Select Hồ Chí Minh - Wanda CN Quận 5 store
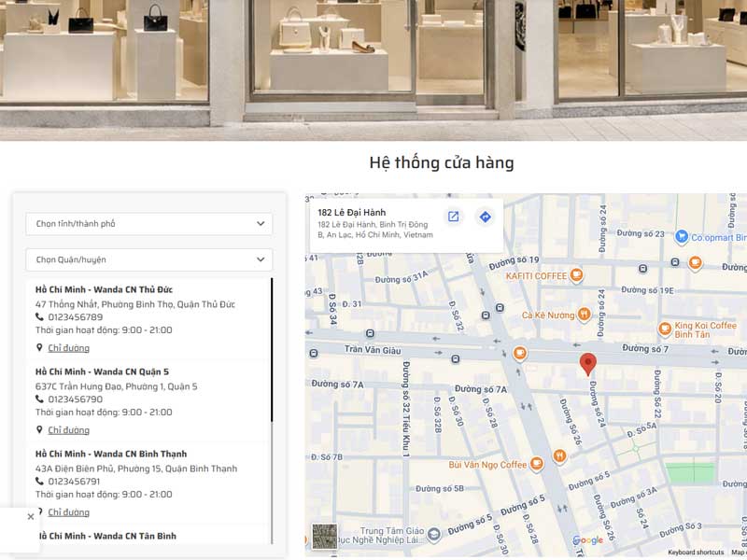The width and height of the screenshot is (747, 560). [x=102, y=371]
